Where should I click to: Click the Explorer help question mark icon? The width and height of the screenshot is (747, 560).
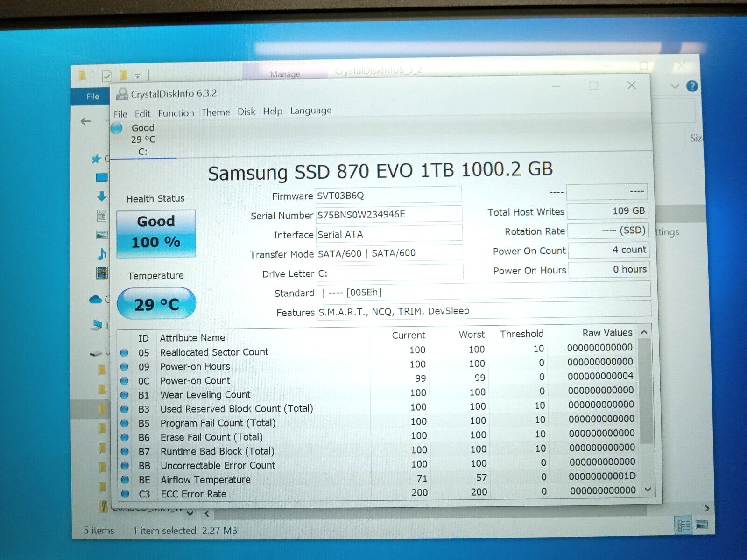tap(692, 86)
